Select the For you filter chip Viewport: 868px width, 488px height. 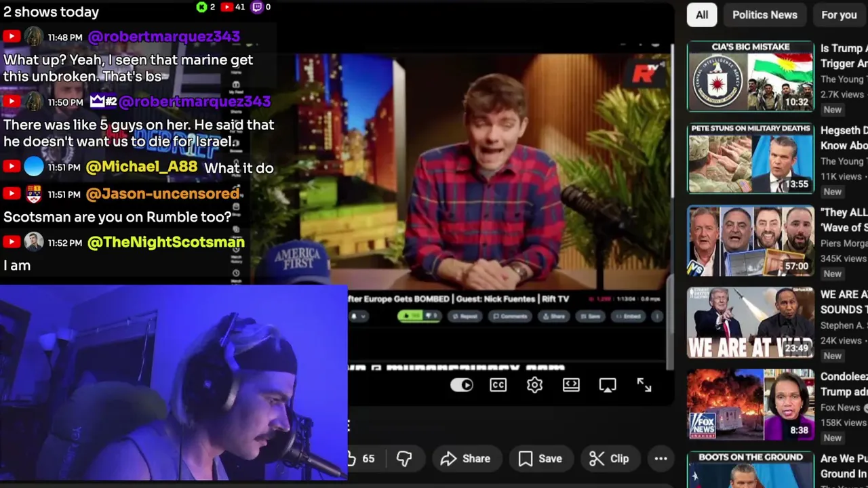point(840,15)
